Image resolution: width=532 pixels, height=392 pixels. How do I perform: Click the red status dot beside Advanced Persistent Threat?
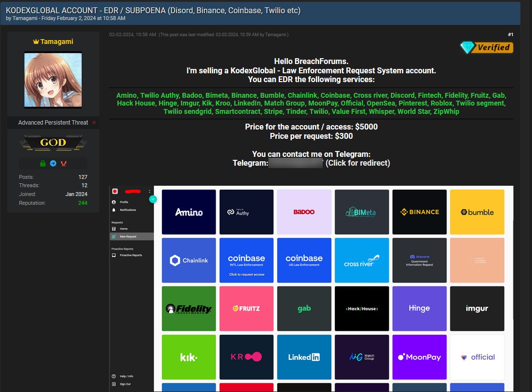94,122
